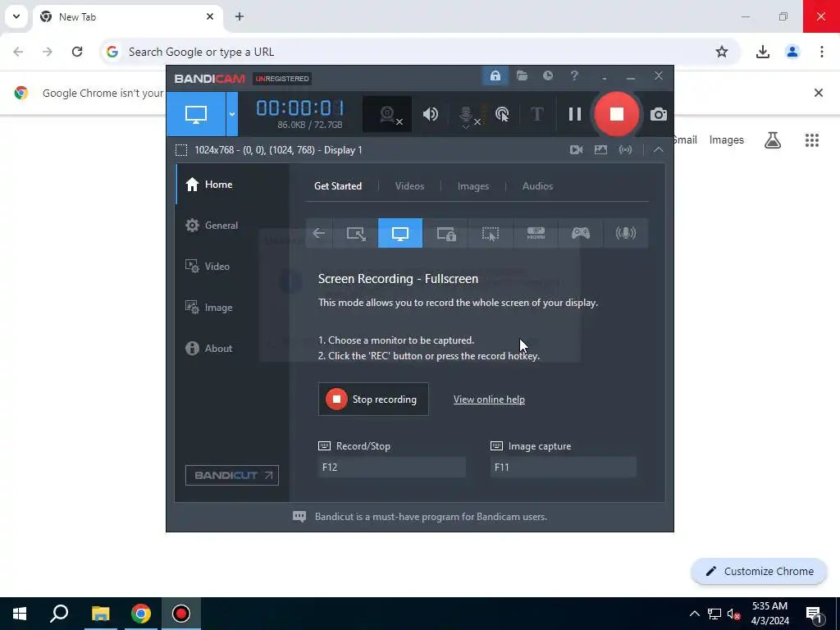
Task: Reload the Chrome page
Action: point(77,52)
